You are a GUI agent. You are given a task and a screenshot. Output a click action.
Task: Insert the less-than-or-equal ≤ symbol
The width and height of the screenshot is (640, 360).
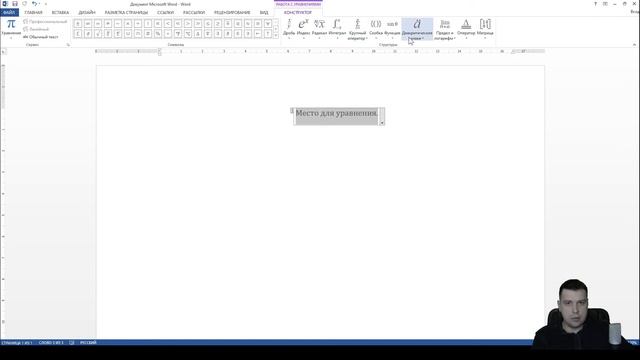click(x=208, y=24)
